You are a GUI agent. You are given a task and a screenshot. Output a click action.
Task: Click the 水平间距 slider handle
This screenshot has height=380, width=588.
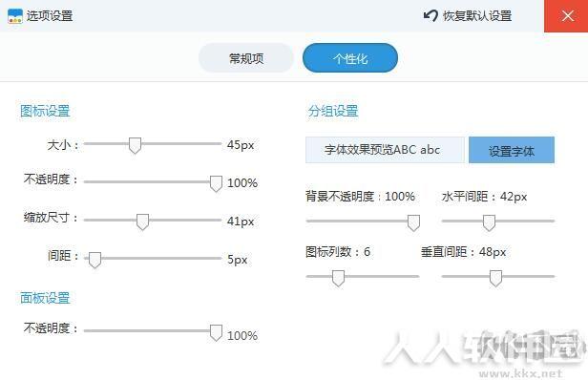[489, 222]
